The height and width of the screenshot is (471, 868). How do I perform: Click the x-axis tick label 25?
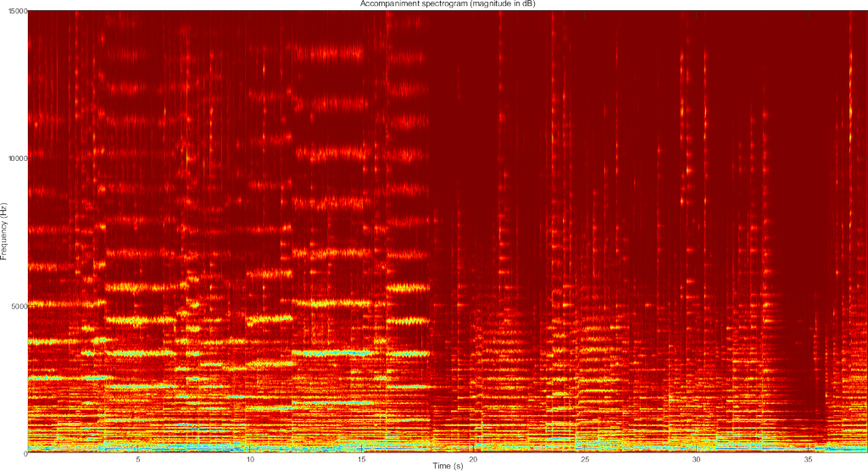(585, 460)
